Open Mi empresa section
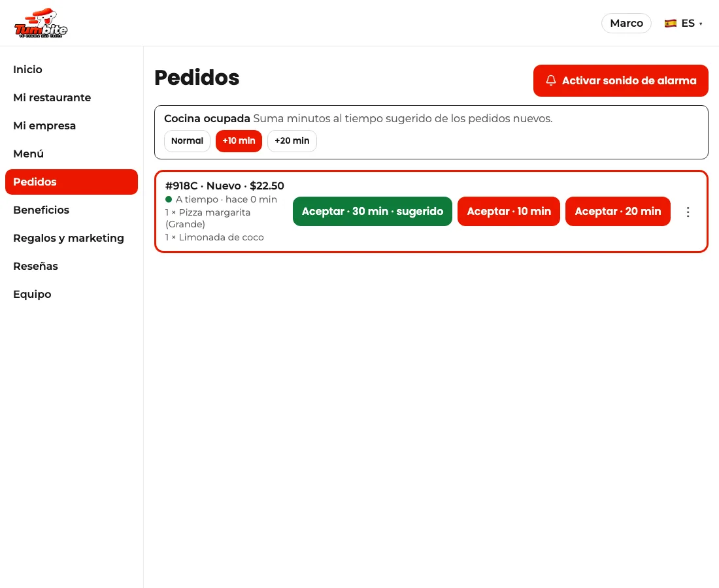This screenshot has height=588, width=719. 71,125
